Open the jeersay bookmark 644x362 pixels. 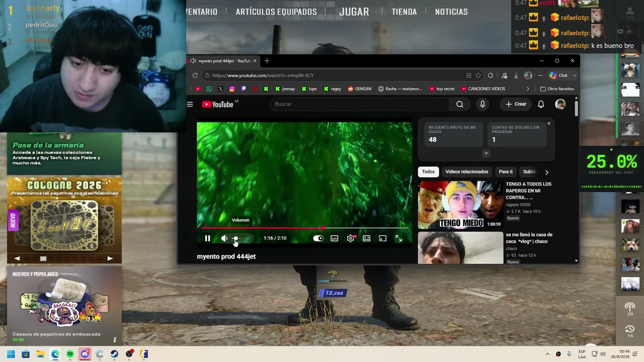(285, 89)
